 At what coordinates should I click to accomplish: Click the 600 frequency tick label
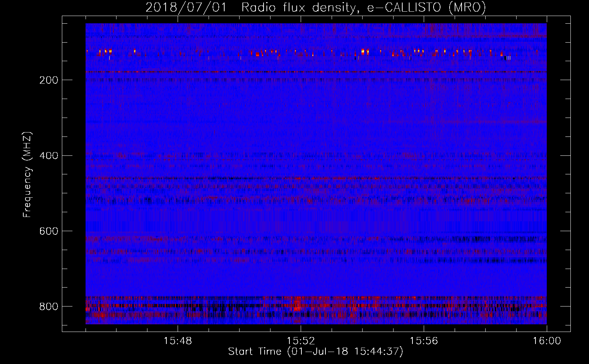click(x=49, y=231)
